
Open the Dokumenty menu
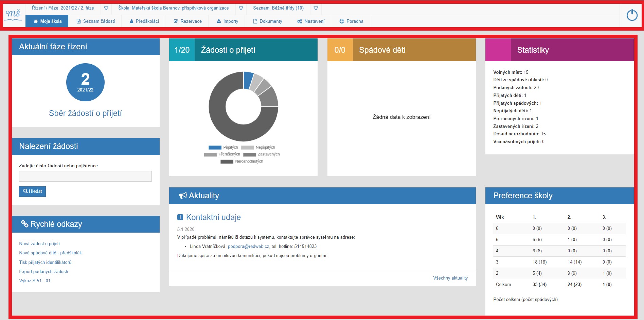(x=268, y=21)
